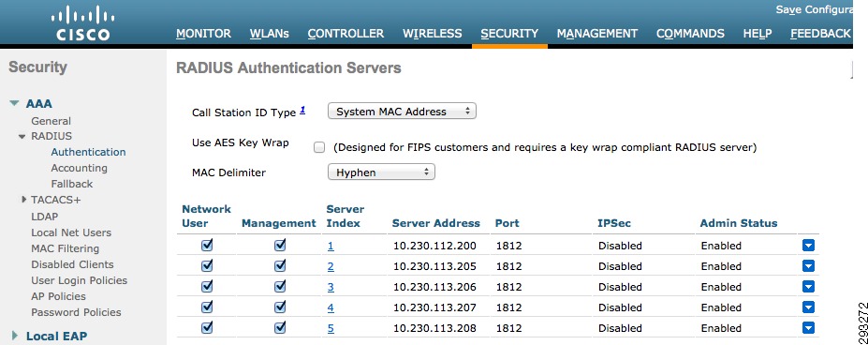The width and height of the screenshot is (868, 345).
Task: Open blue action arrow for server 10.230.113.206
Action: click(808, 287)
